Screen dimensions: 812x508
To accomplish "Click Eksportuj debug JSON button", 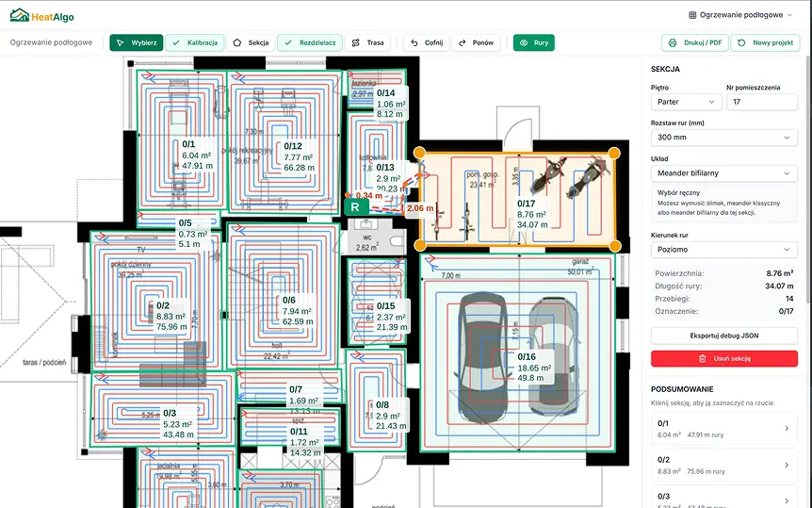I will pos(723,336).
